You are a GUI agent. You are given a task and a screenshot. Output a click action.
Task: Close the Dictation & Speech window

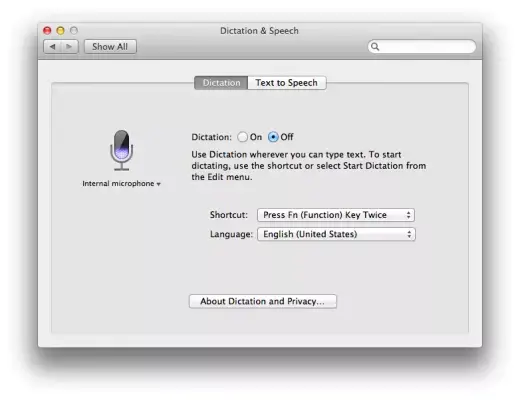pyautogui.click(x=47, y=31)
